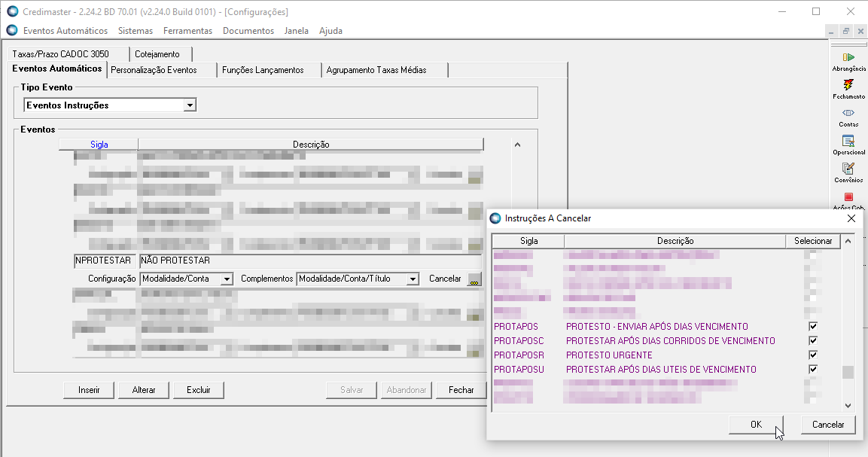Open the Fechamento lightning icon

click(x=848, y=89)
